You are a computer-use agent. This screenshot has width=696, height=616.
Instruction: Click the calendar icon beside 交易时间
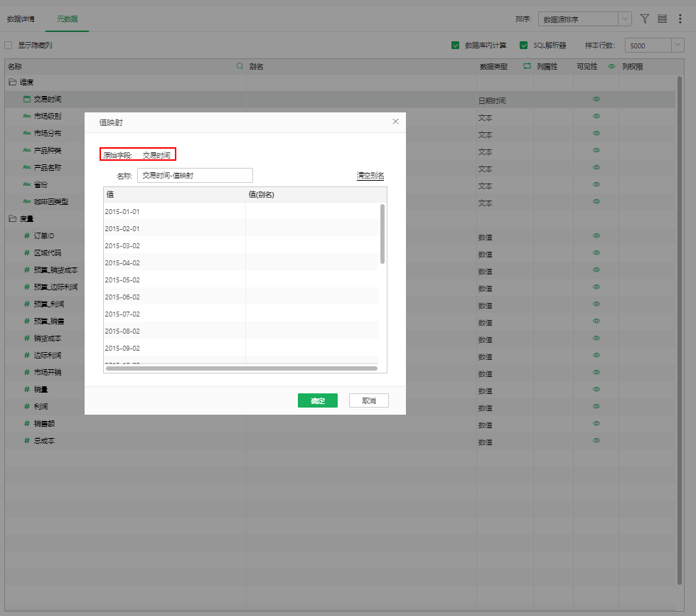pos(27,100)
